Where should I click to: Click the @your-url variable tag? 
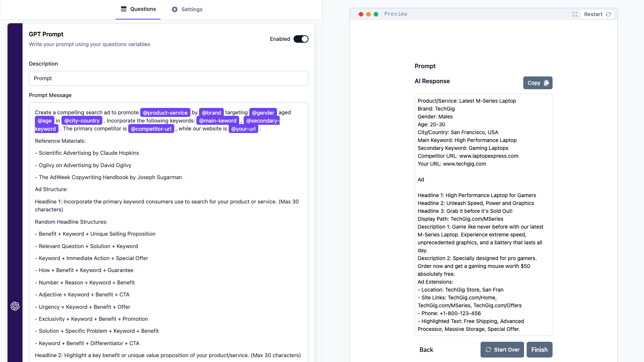(243, 129)
